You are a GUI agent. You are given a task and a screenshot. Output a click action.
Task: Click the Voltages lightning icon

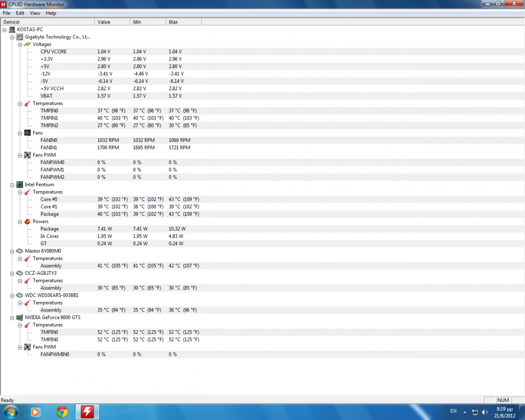coord(27,44)
